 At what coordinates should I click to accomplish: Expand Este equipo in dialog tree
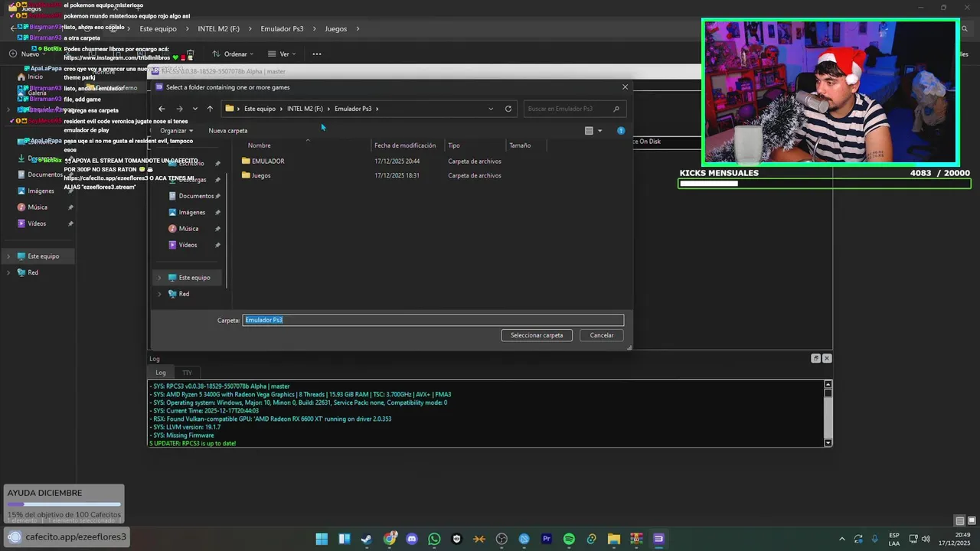159,278
